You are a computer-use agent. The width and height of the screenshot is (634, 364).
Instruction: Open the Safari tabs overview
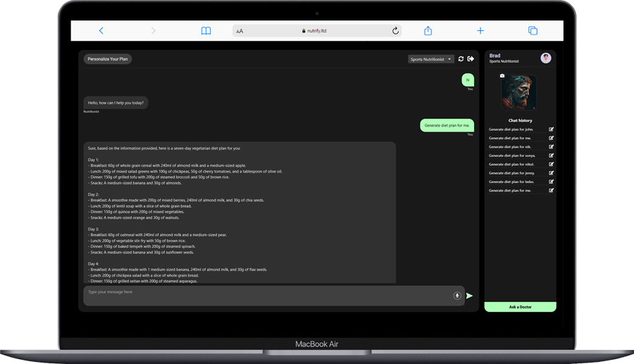tap(533, 31)
